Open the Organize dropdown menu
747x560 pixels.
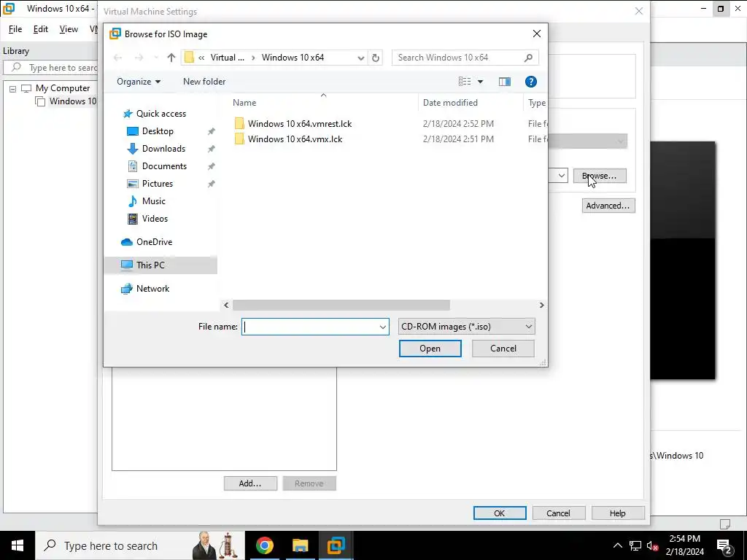(139, 82)
